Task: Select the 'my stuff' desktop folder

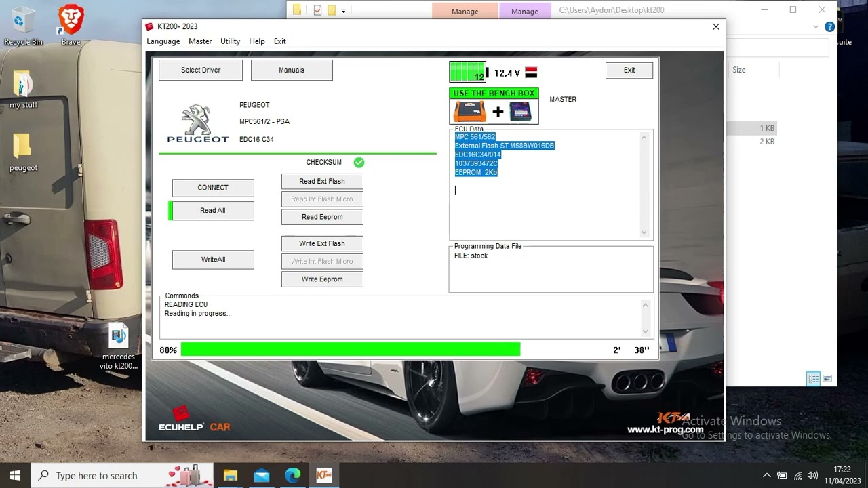Action: pos(23,89)
